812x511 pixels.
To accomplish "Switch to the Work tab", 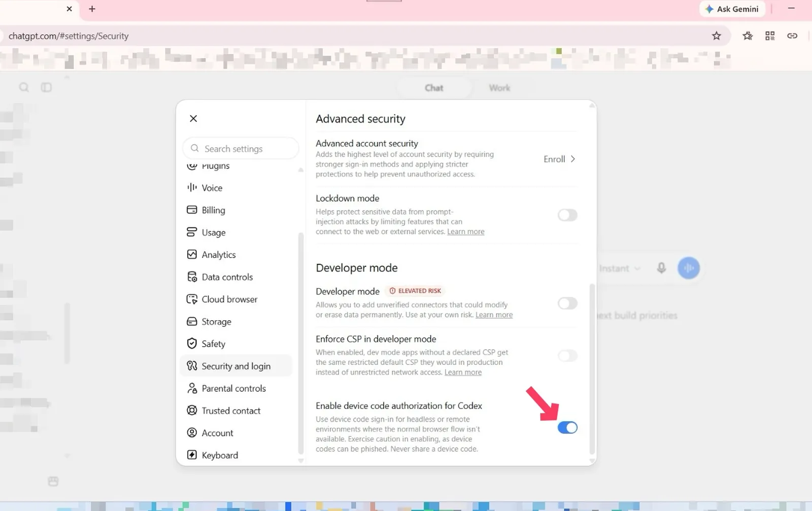I will click(499, 88).
